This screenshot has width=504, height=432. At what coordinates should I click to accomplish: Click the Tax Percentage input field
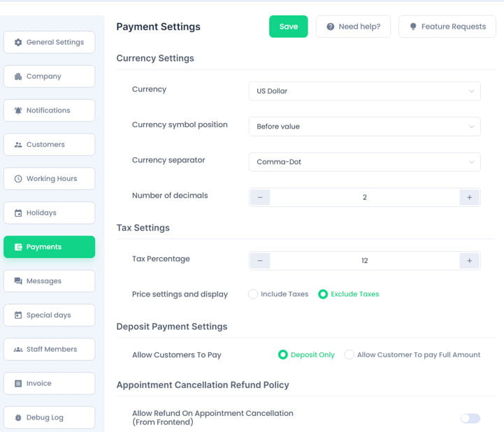pos(364,261)
